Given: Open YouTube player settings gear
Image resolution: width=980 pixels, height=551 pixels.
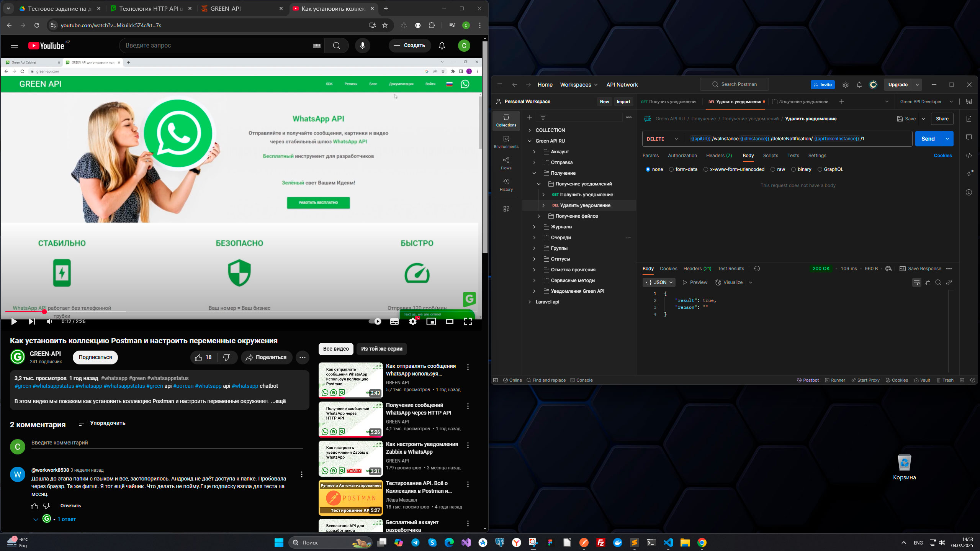Looking at the screenshot, I should point(412,321).
